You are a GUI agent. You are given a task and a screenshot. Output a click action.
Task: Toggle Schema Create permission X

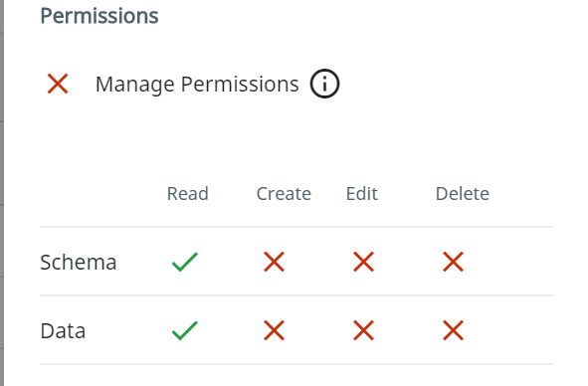click(275, 262)
